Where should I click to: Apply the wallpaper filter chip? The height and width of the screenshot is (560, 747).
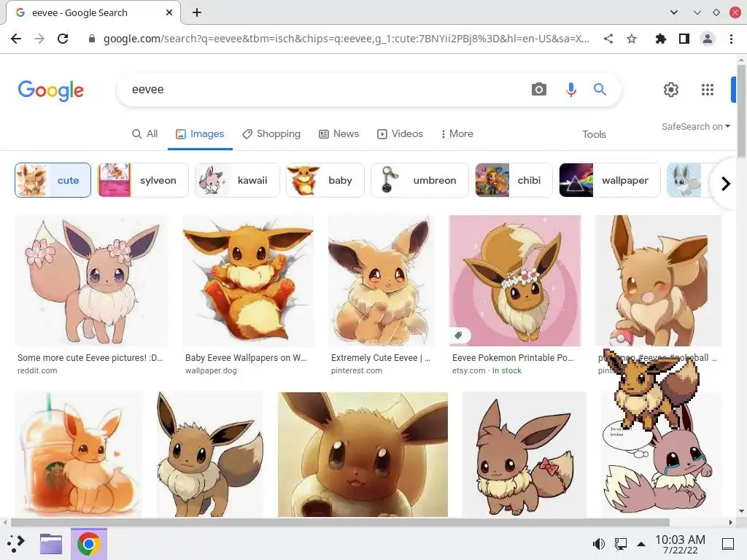(x=610, y=180)
